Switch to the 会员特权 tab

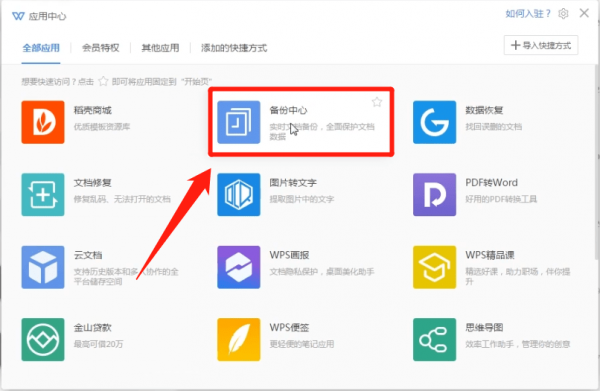point(101,48)
